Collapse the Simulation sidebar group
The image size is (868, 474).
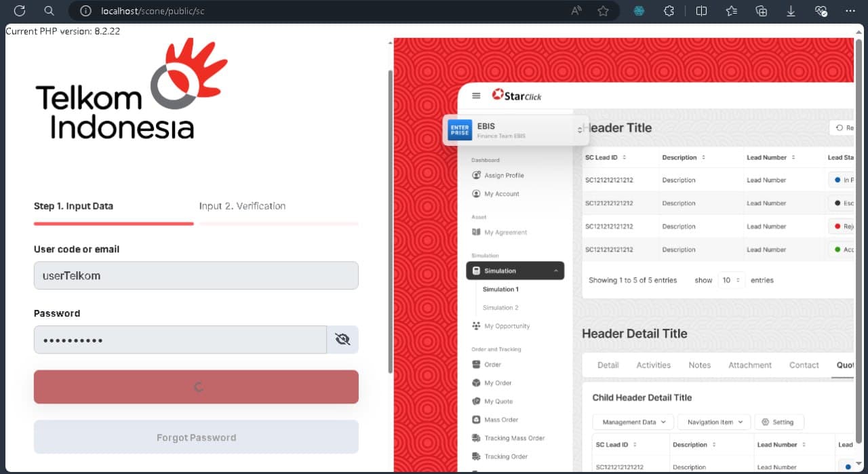point(515,271)
